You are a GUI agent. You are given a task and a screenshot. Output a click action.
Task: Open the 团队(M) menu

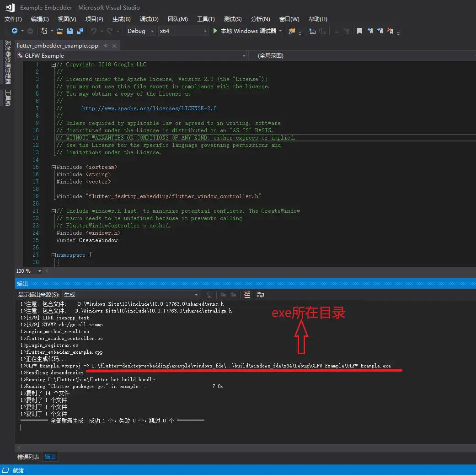(x=177, y=19)
